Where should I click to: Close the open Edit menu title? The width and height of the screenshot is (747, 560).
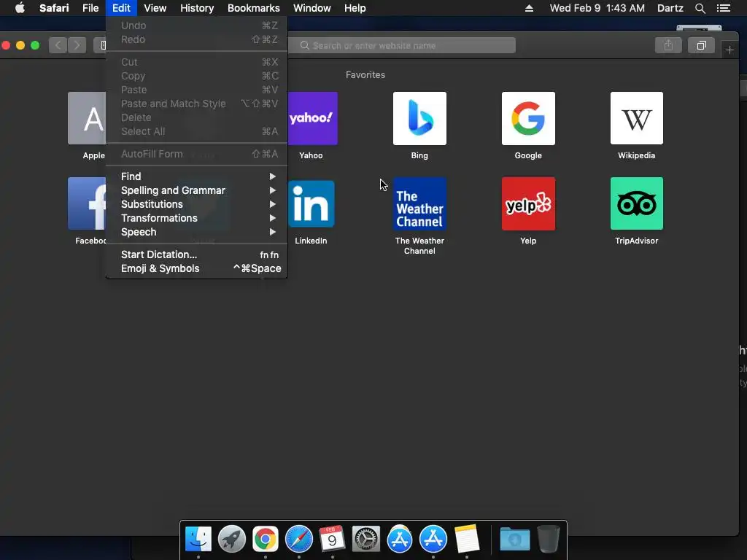click(x=122, y=8)
